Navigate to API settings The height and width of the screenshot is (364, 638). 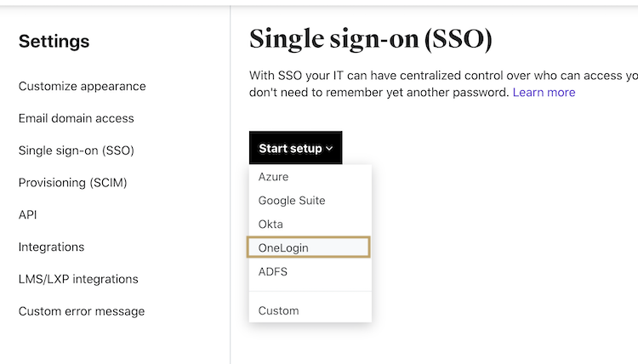click(x=28, y=215)
